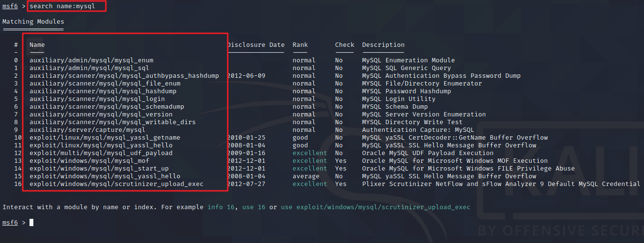The width and height of the screenshot is (644, 243).
Task: Select exploit/linux/mysql/mysql_yassl_hello module
Action: [x=101, y=145]
